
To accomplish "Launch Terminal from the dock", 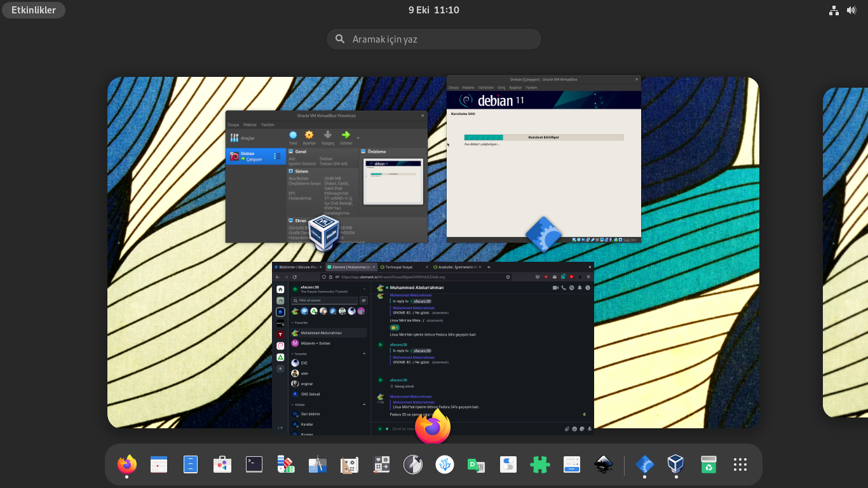I will [254, 464].
